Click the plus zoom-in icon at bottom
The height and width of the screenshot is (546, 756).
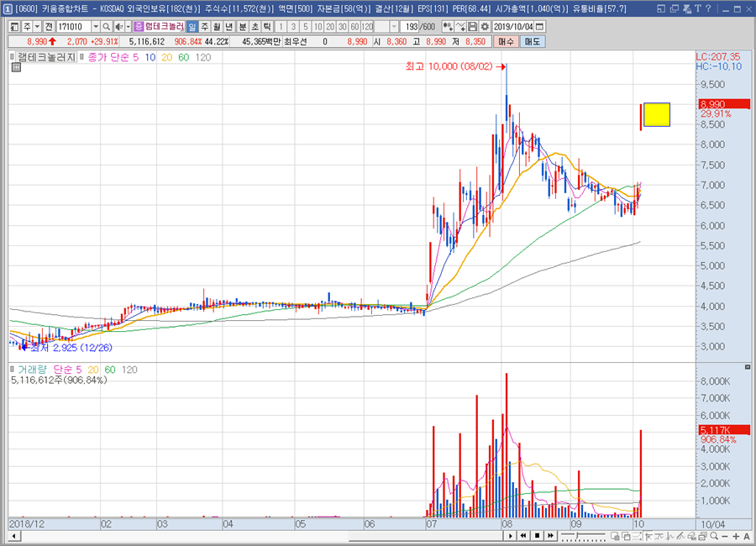736,537
